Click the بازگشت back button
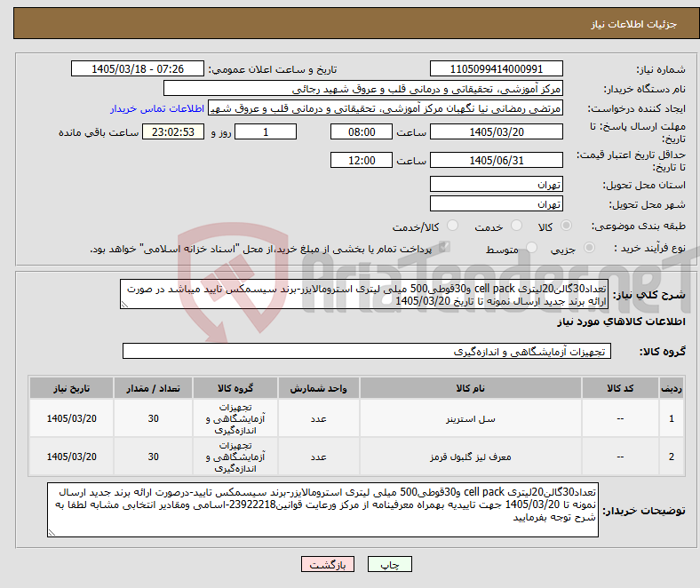Screen dimensions: 700x588 click(328, 564)
